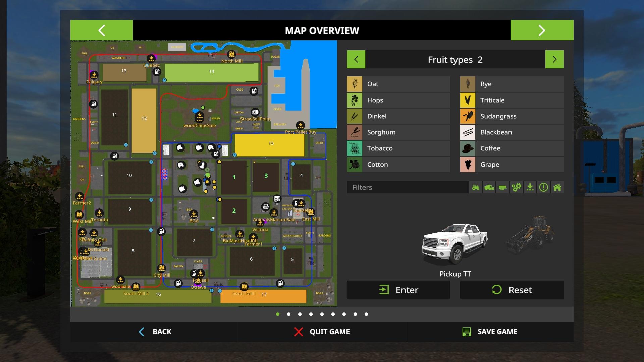Click the Oat fruit type icon
Image resolution: width=644 pixels, height=362 pixels.
pos(355,84)
